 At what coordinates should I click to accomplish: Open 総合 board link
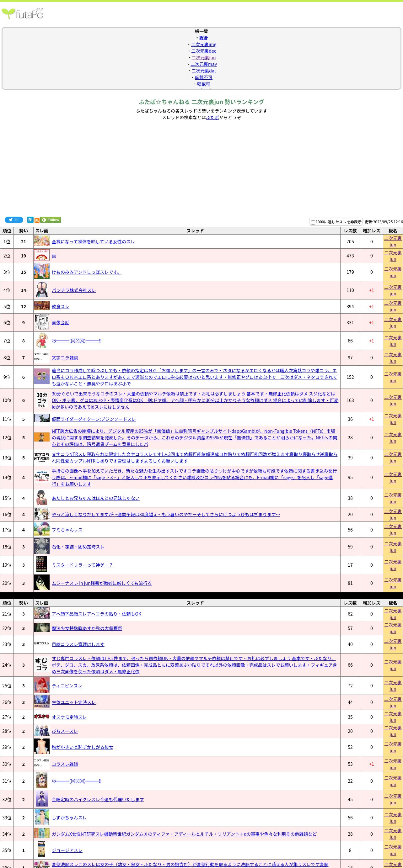click(x=203, y=38)
